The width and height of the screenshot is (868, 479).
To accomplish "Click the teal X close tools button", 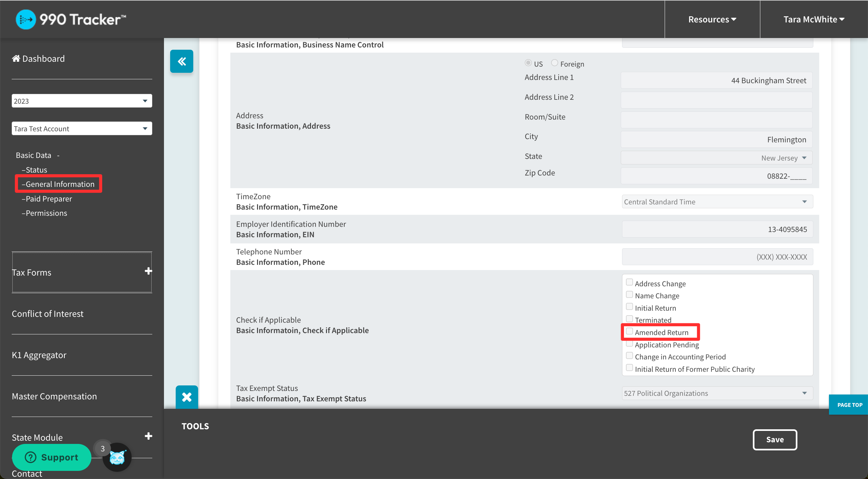I will coord(187,397).
